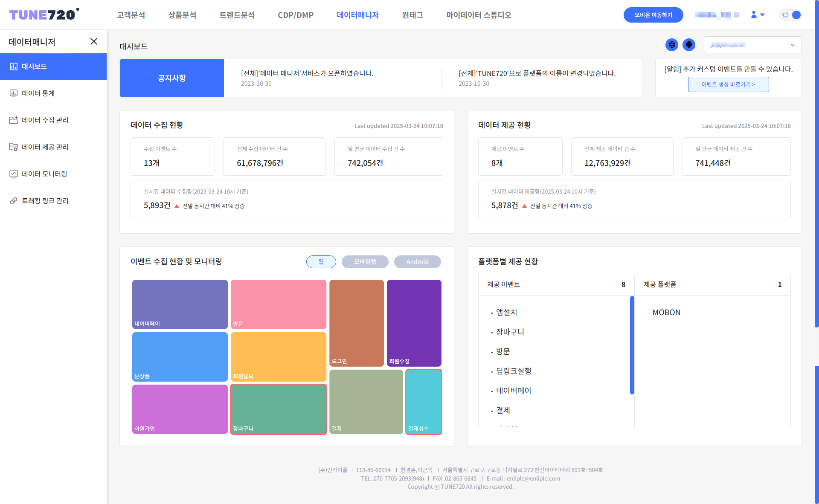Click the 742,054건 daily average value
819x504 pixels.
[x=365, y=163]
